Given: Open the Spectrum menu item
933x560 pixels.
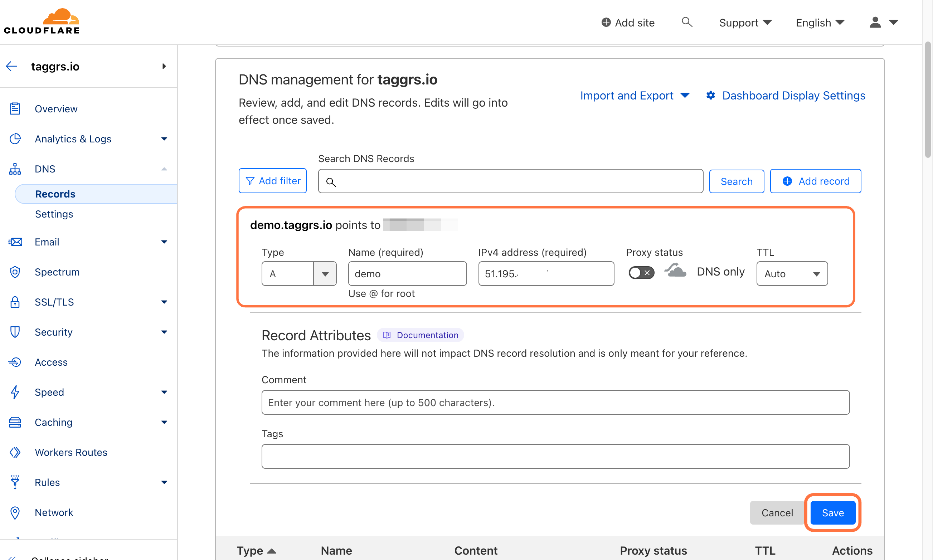Looking at the screenshot, I should [57, 272].
